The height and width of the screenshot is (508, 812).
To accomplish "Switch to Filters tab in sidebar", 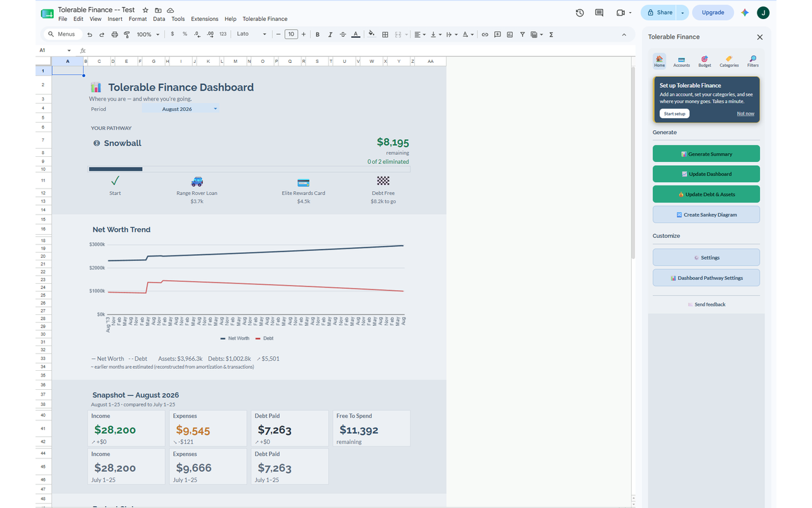I will tap(753, 61).
